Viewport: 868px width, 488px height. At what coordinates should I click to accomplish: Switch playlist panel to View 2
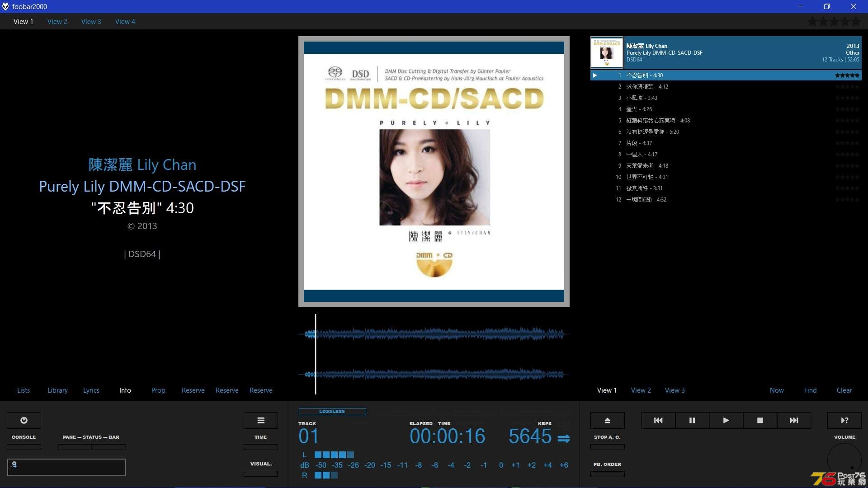(x=641, y=390)
